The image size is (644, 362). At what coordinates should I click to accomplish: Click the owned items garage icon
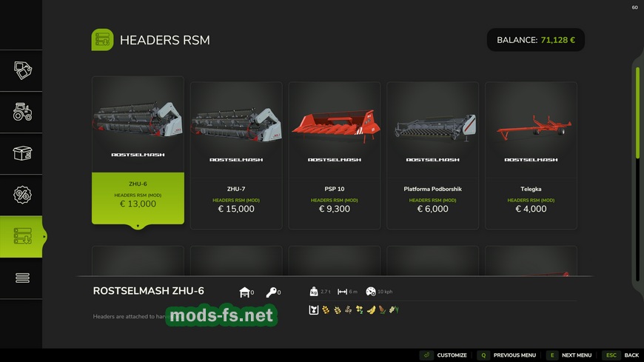244,292
